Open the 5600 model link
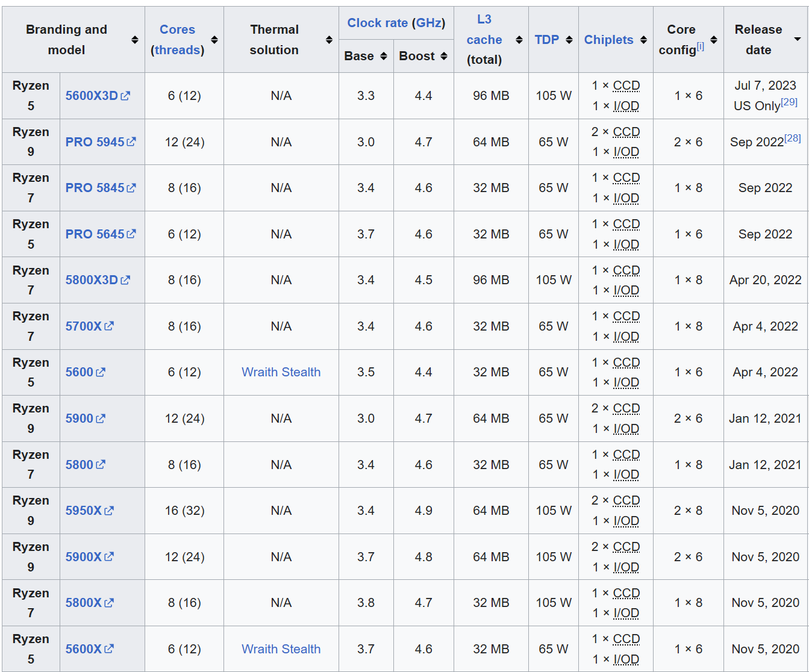The height and width of the screenshot is (672, 809). [86, 372]
